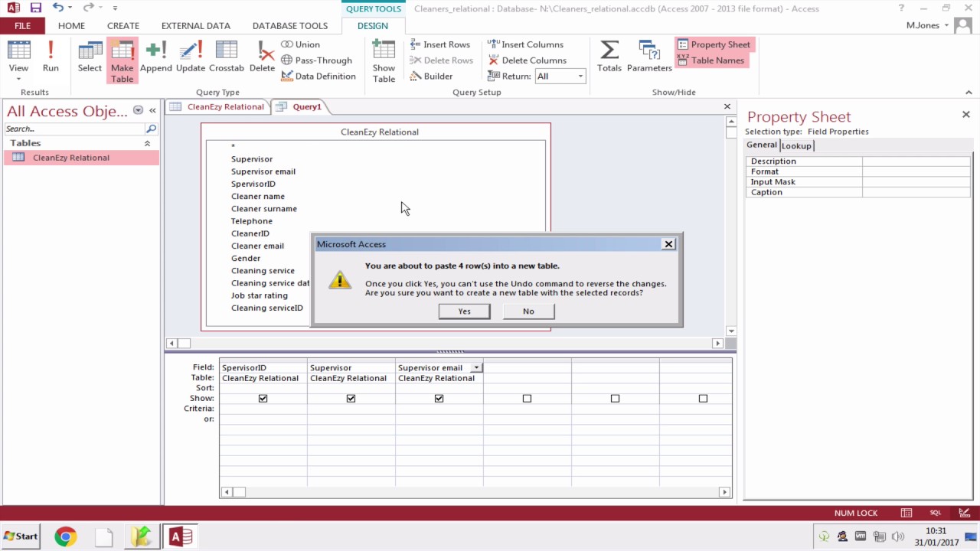Image resolution: width=980 pixels, height=551 pixels.
Task: Collapse the navigation pane with shutter button
Action: 152,111
